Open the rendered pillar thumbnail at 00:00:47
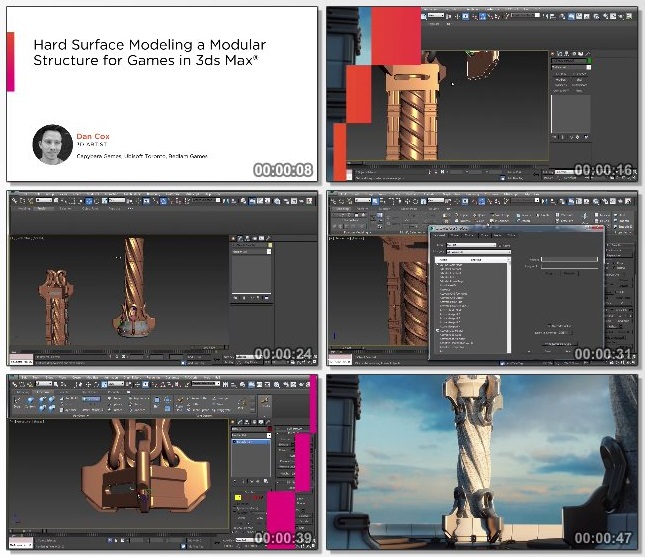Viewport: 645px width, 557px height. pos(482,462)
